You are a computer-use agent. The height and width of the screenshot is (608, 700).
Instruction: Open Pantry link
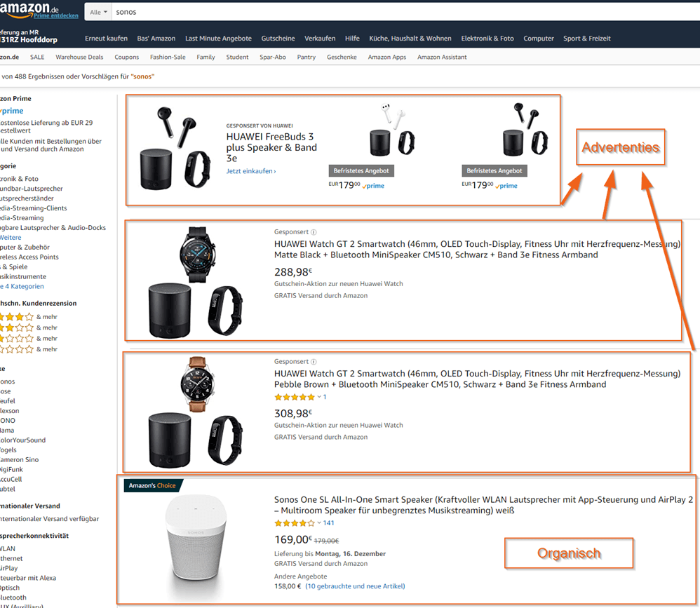(307, 57)
